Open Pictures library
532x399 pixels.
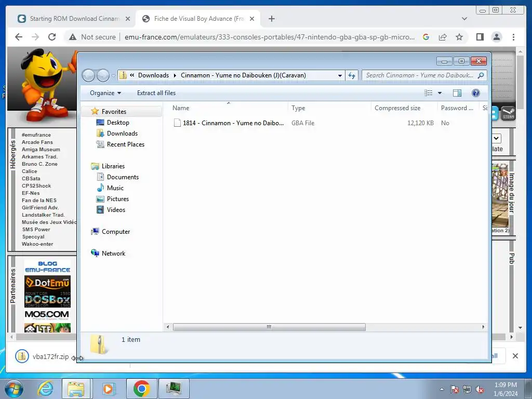(x=118, y=199)
